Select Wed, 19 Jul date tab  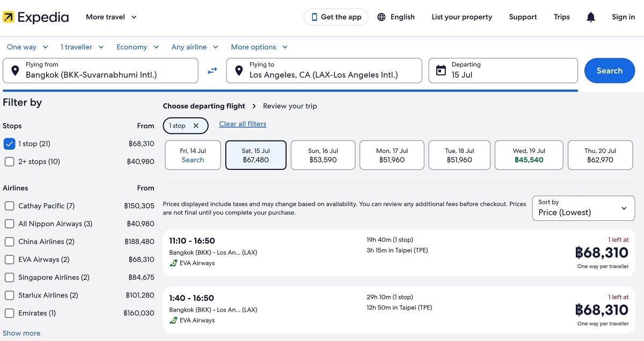[x=529, y=155]
